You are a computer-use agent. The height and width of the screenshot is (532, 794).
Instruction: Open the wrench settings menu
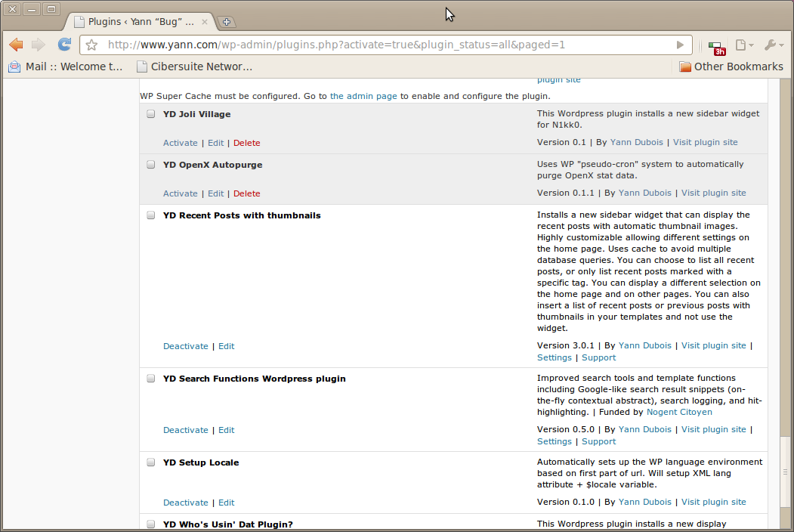click(x=774, y=45)
